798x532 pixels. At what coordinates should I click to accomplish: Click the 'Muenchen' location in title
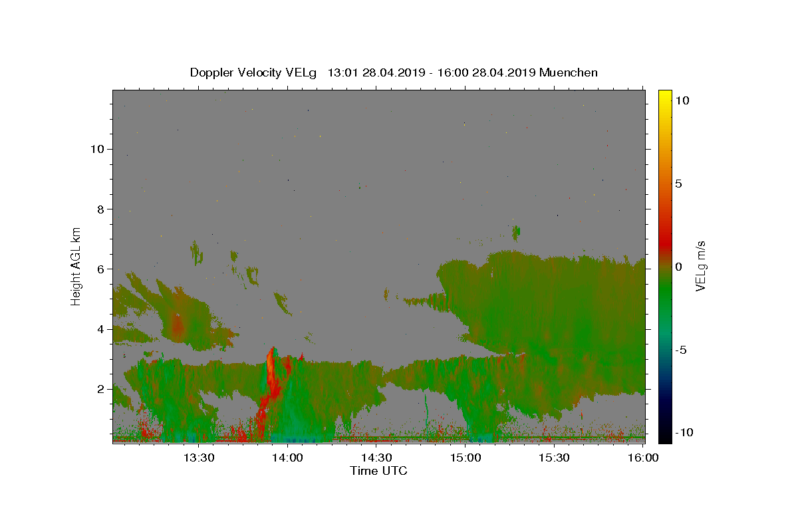pyautogui.click(x=569, y=72)
